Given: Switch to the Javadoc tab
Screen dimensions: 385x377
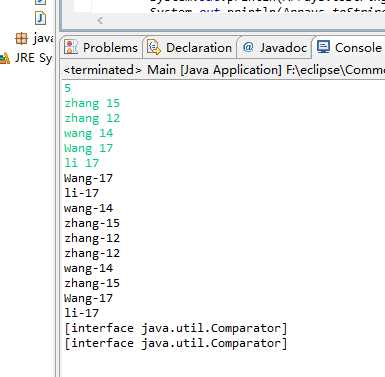Looking at the screenshot, I should (275, 48).
